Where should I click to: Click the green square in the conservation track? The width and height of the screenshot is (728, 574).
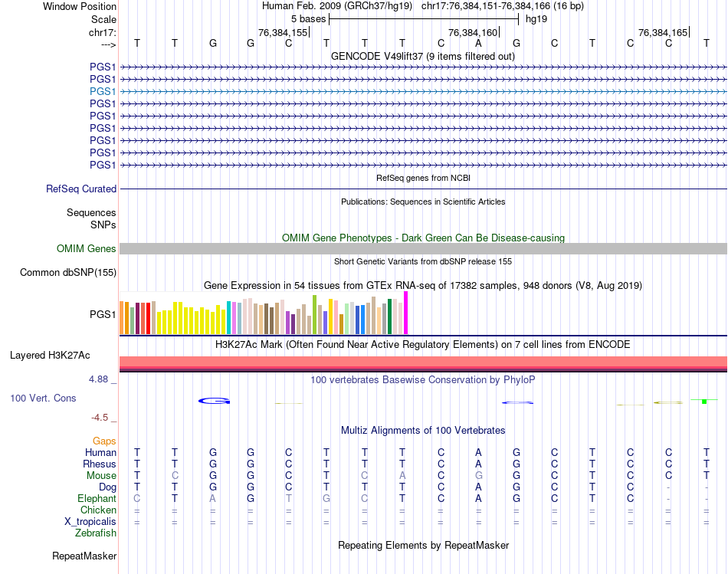704,402
